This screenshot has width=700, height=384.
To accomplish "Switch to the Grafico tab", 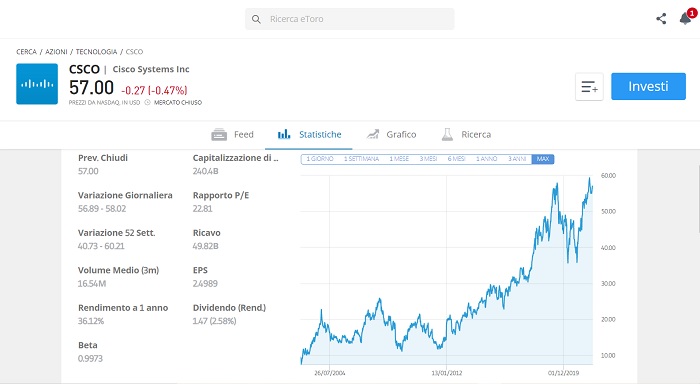I will [x=391, y=134].
